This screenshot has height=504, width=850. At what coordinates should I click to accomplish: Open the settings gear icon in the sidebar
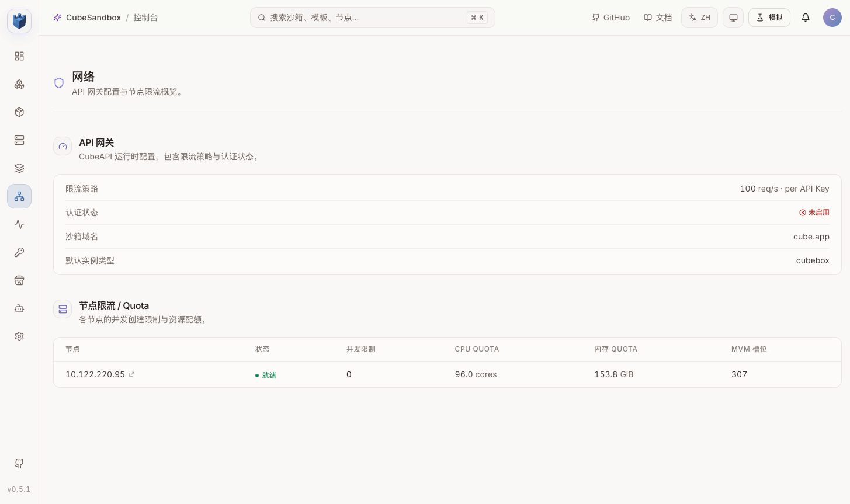pos(19,336)
